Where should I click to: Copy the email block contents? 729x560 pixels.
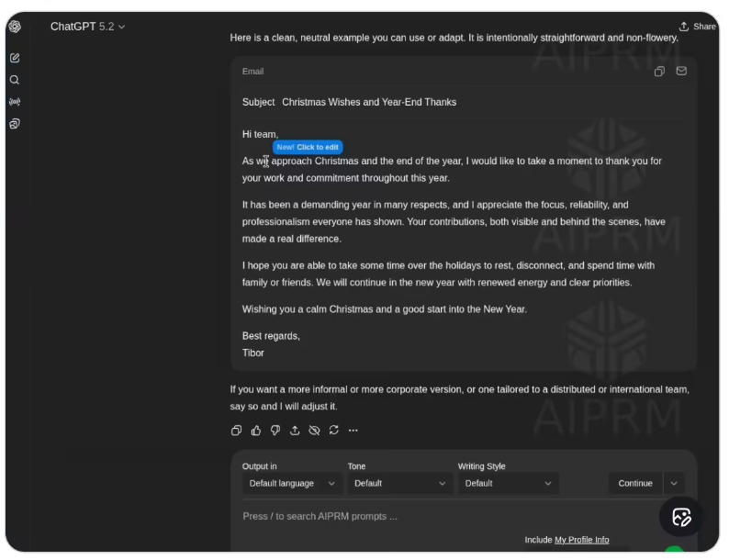pyautogui.click(x=659, y=72)
